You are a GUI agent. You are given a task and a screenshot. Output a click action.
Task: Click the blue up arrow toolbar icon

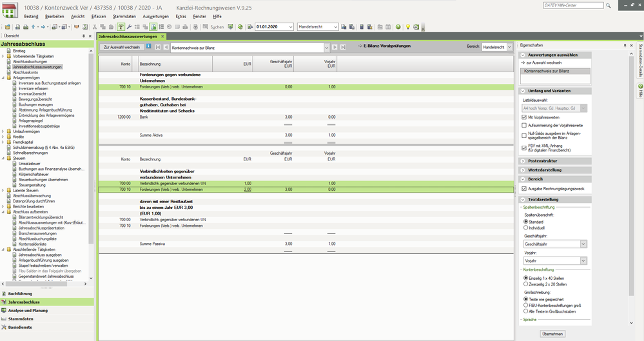[x=34, y=26]
